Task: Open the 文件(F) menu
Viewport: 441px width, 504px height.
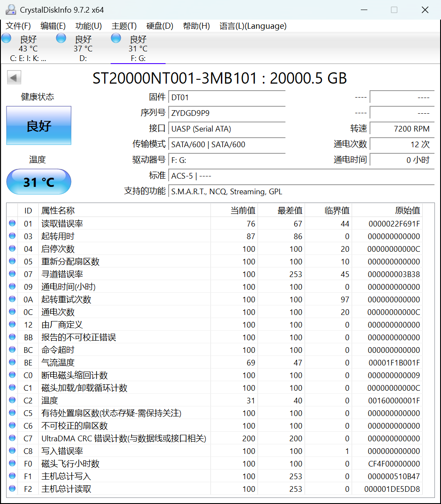Action: [x=18, y=26]
